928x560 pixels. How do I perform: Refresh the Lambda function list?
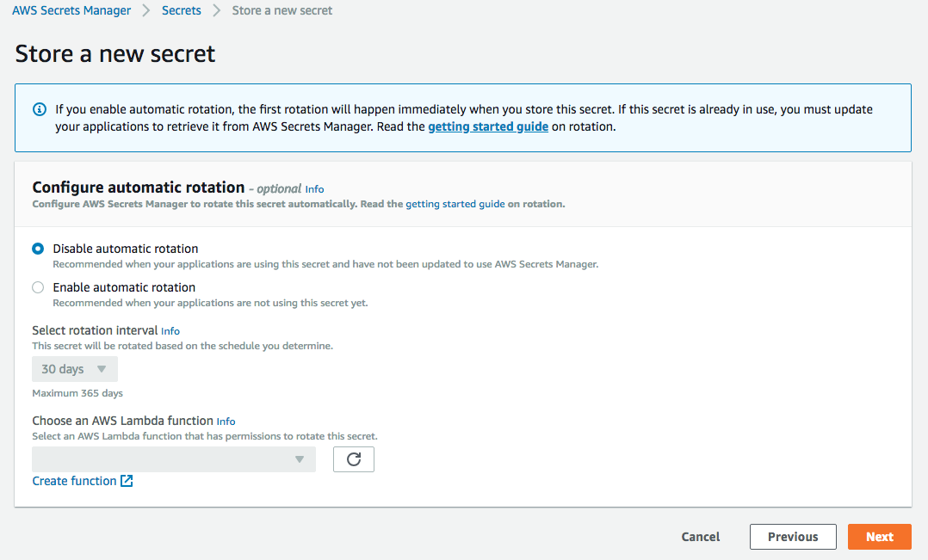[x=353, y=458]
